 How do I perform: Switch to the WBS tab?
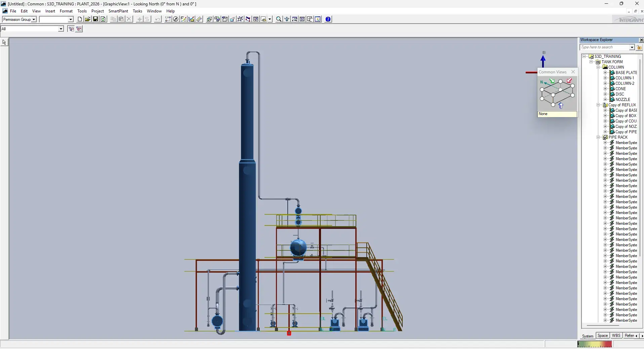(616, 336)
